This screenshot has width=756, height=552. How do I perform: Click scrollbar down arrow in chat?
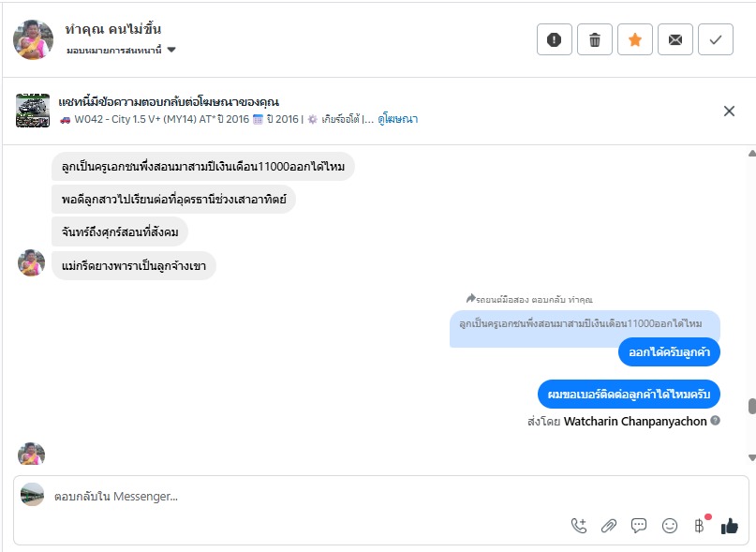(750, 456)
